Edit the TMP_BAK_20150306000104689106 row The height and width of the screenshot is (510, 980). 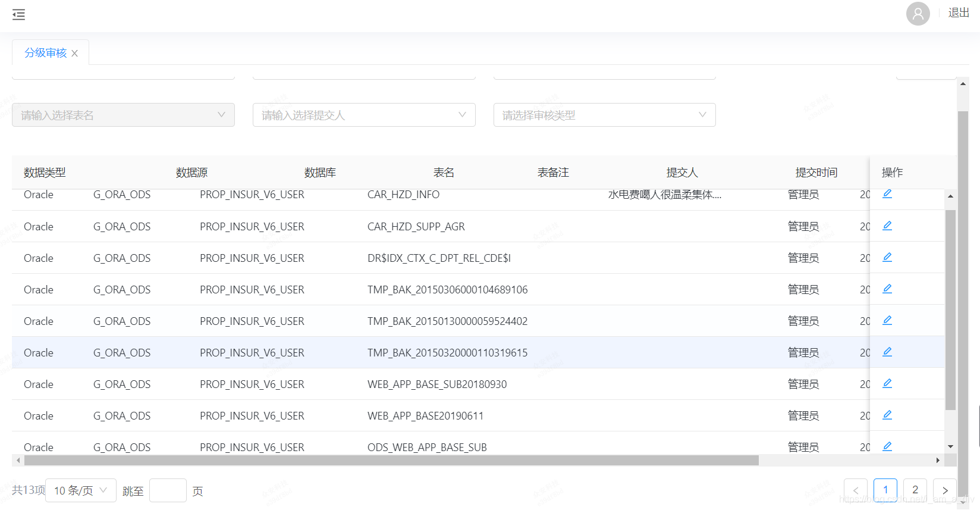(x=887, y=289)
